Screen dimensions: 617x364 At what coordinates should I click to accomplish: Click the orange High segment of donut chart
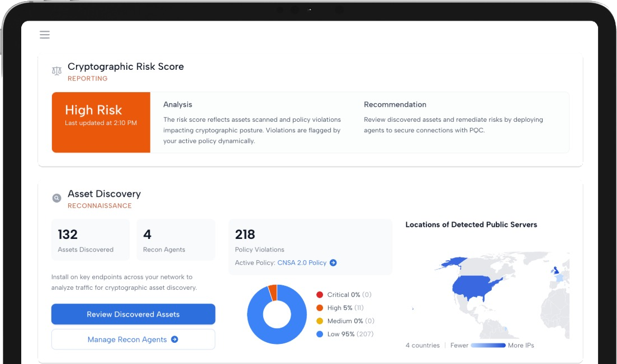pos(273,293)
